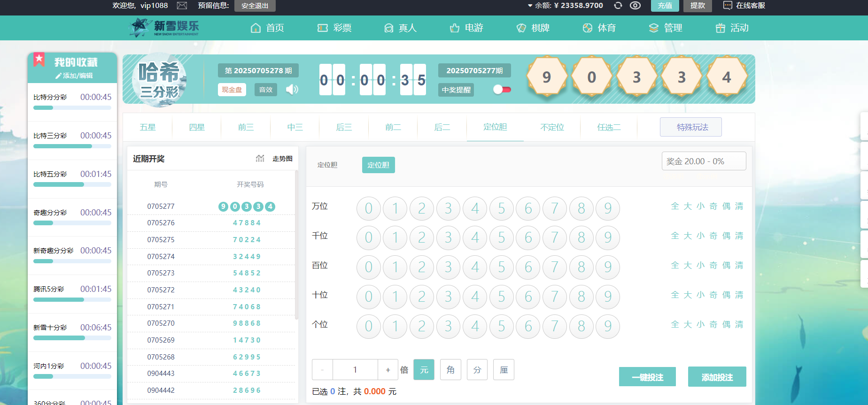Click the one-click bet button
This screenshot has height=405, width=868.
click(647, 377)
